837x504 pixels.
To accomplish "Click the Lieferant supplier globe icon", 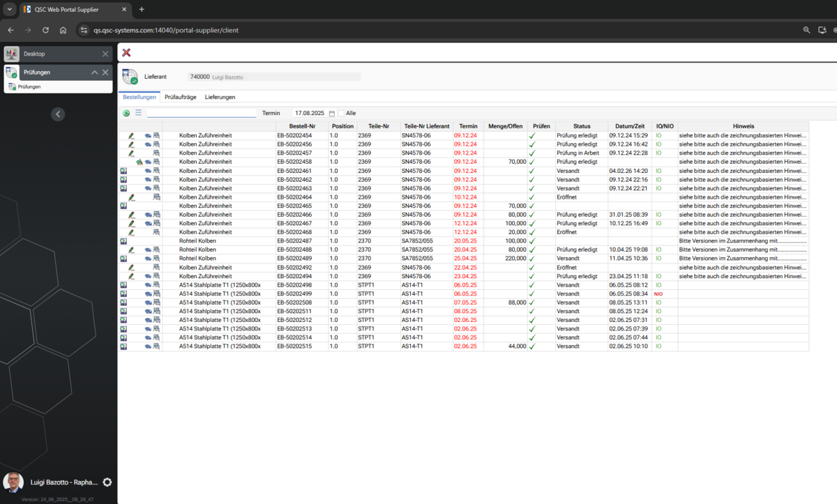I will tap(130, 77).
